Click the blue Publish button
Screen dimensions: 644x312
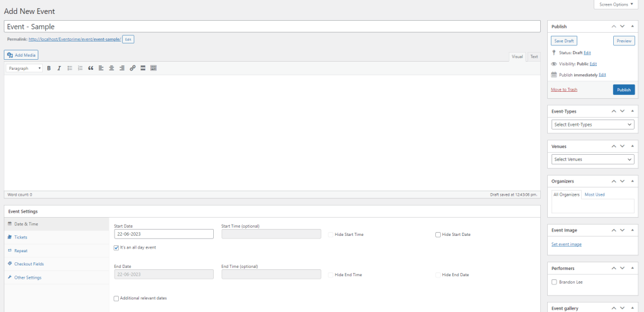[623, 90]
